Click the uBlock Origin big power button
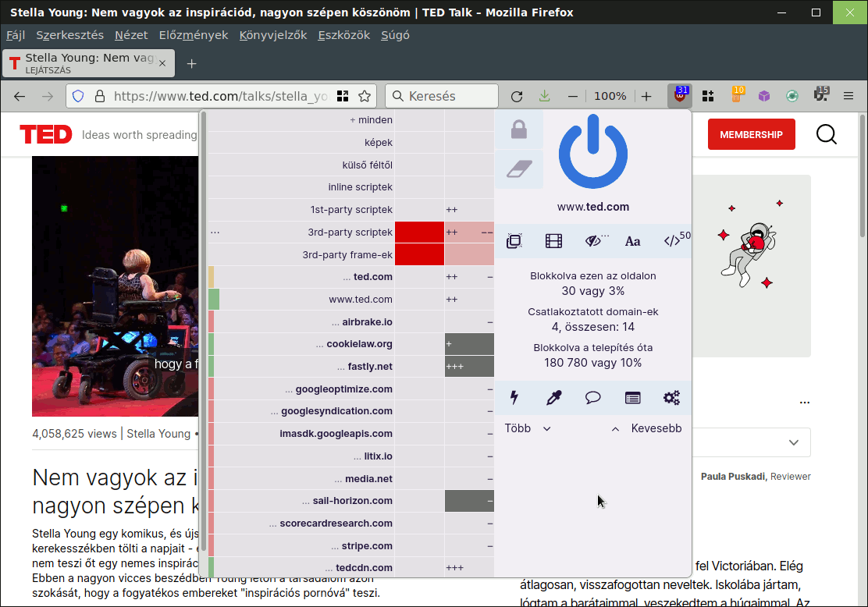The width and height of the screenshot is (868, 607). (593, 151)
